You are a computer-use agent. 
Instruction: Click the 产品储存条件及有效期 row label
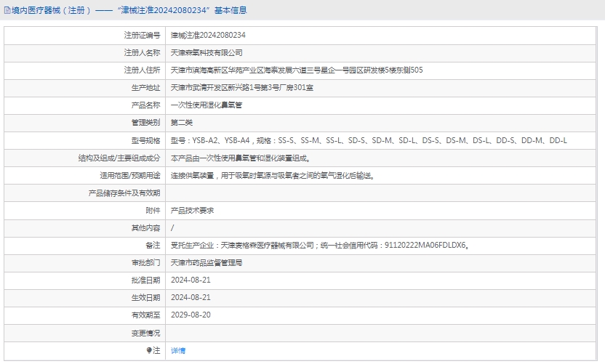[x=124, y=193]
